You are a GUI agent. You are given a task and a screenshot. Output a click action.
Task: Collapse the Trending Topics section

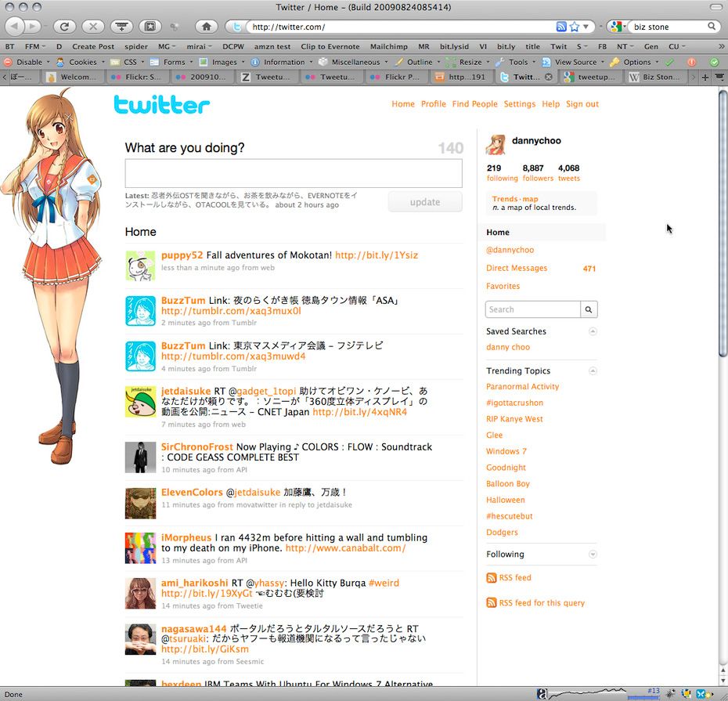click(x=593, y=370)
